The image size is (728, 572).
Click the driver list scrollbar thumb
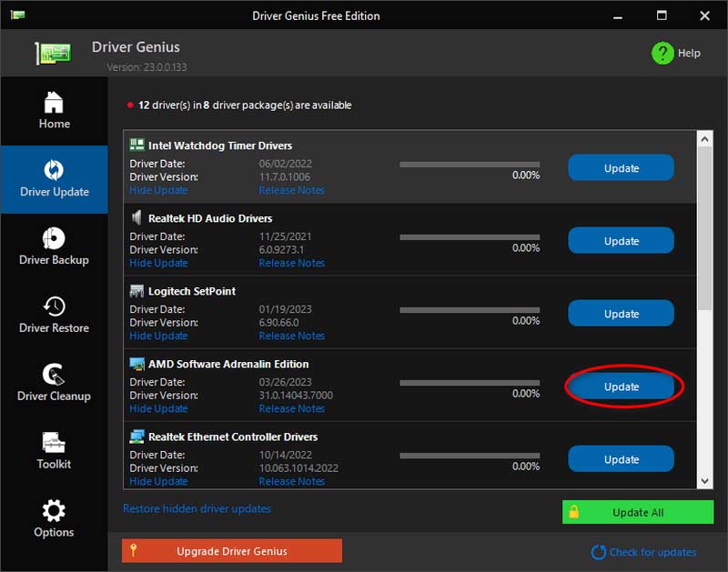(x=704, y=228)
